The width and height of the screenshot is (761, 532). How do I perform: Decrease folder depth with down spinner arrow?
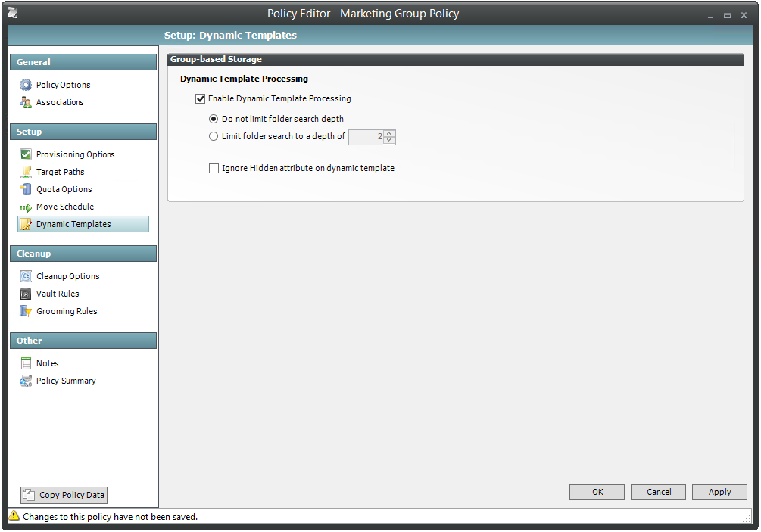389,141
